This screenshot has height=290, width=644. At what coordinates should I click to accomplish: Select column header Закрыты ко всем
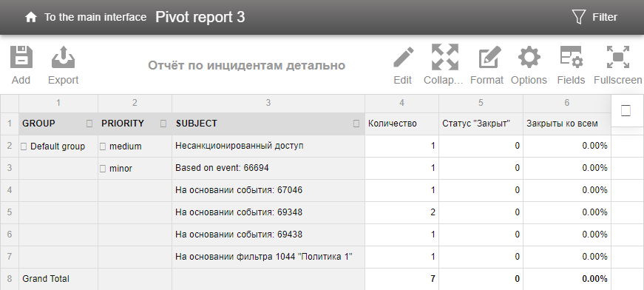(x=567, y=124)
